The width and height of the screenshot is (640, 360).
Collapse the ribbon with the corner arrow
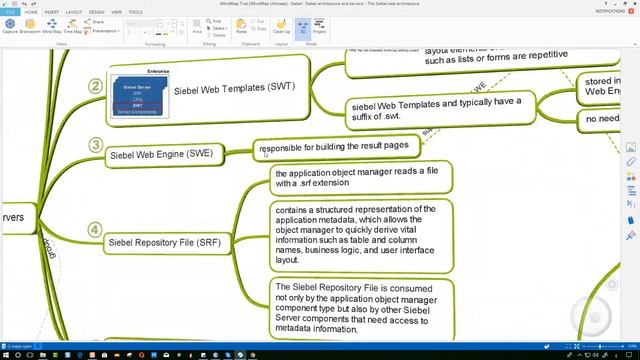pos(635,44)
